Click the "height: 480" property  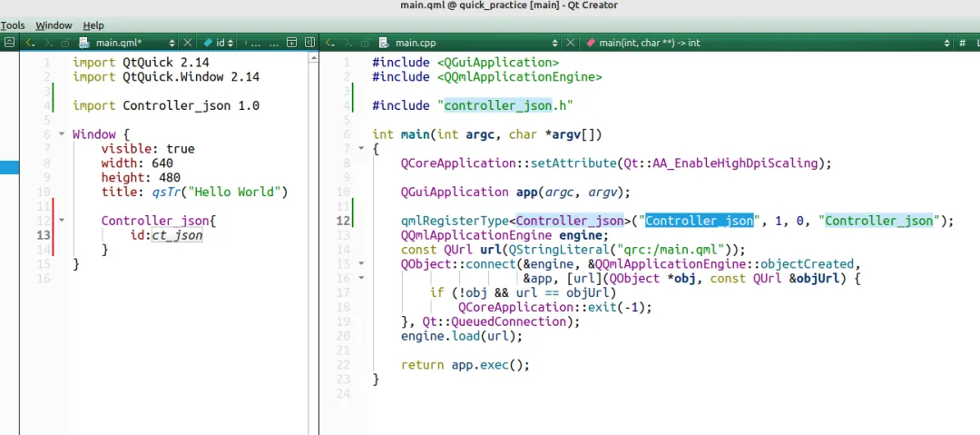click(141, 178)
